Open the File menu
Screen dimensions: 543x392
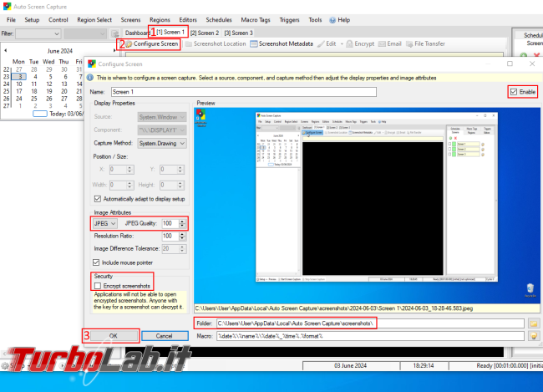pos(11,20)
